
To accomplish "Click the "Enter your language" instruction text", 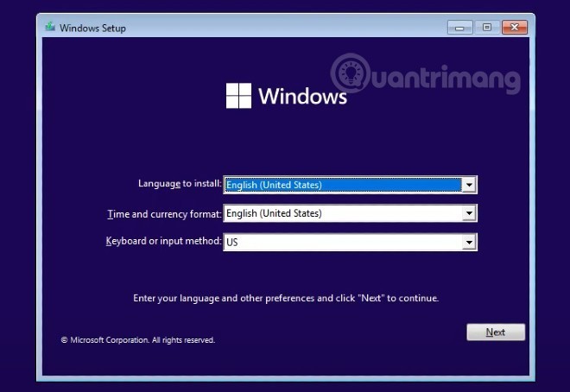I will (286, 299).
